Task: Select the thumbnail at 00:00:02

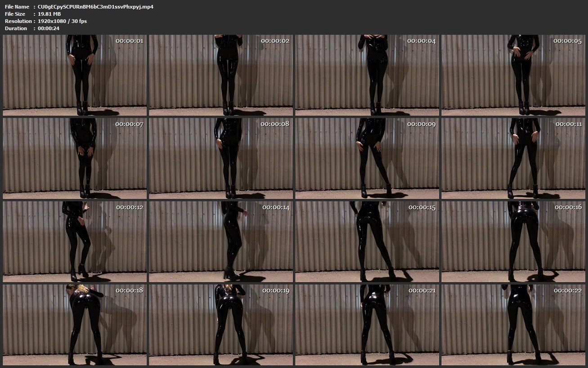Action: pos(221,75)
